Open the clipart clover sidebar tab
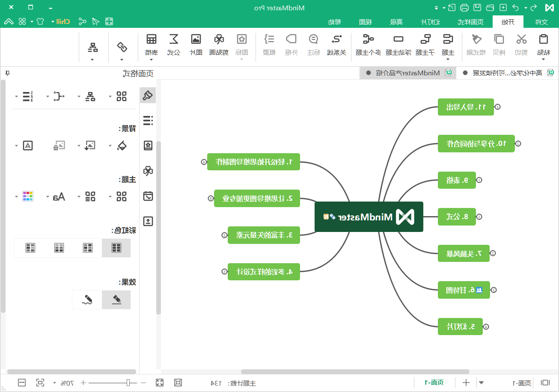 148,171
